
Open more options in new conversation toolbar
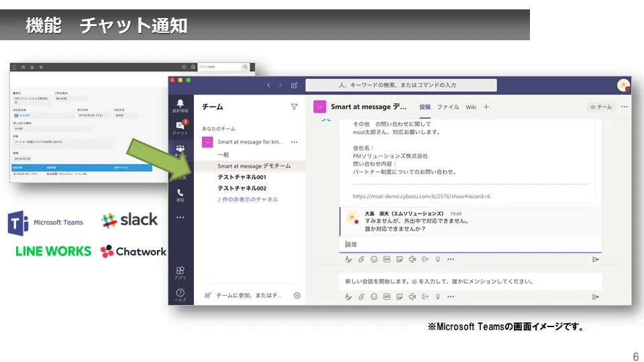(451, 297)
